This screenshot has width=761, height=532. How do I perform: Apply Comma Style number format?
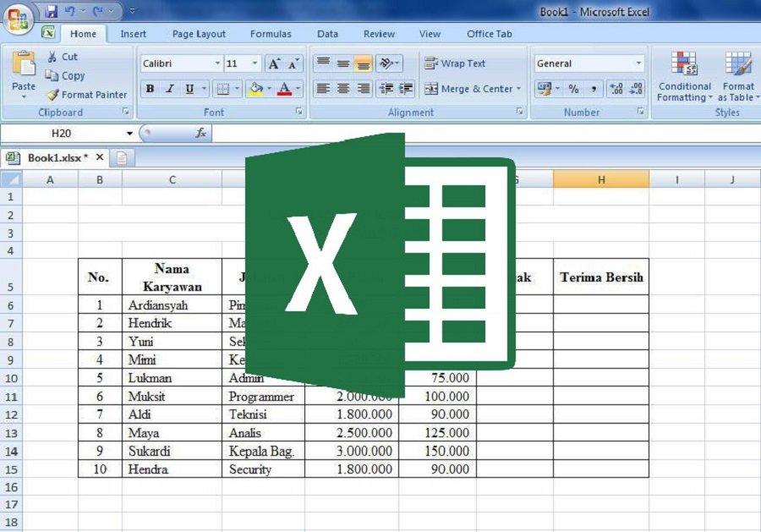(x=594, y=89)
